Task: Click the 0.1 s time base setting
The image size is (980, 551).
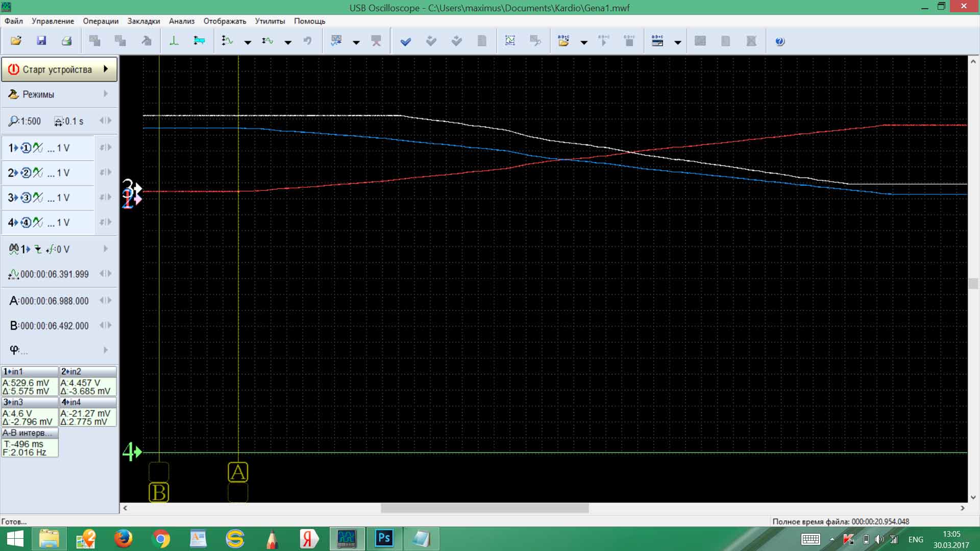Action: tap(69, 121)
